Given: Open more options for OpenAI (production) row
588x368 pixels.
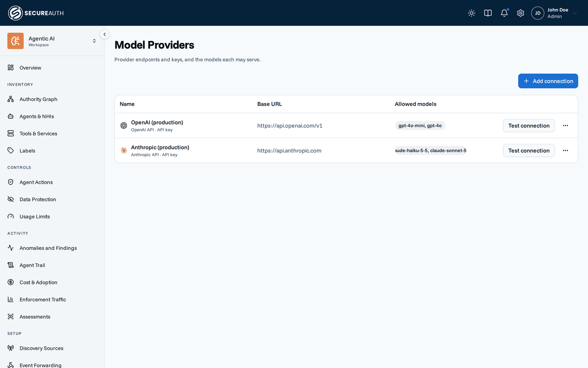Looking at the screenshot, I should 566,126.
